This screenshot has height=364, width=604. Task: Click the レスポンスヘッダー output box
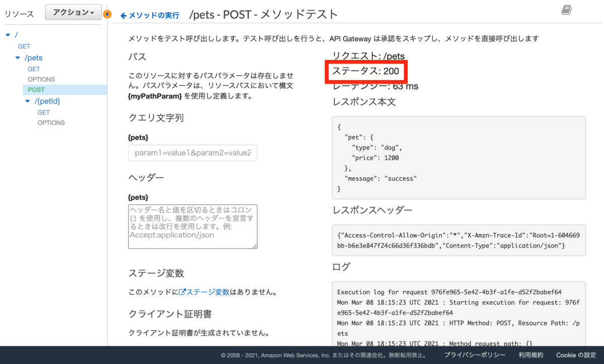coord(459,240)
